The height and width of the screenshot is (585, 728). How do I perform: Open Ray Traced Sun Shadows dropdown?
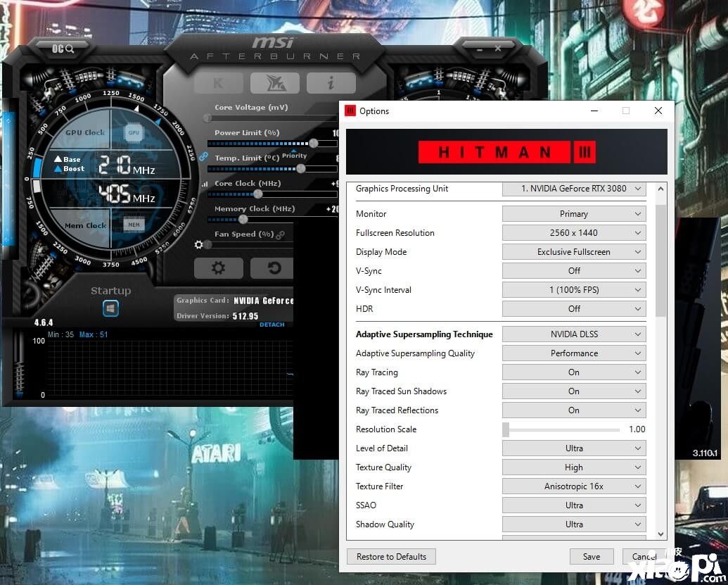574,391
